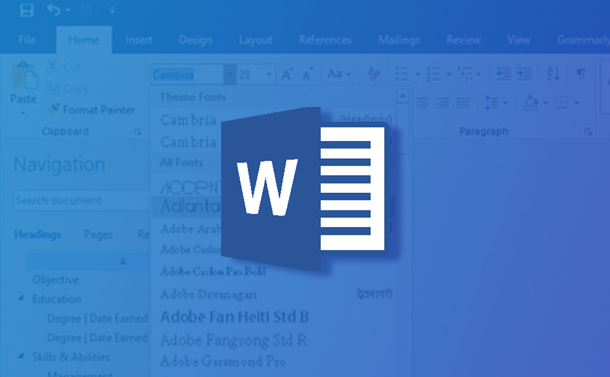Image resolution: width=610 pixels, height=377 pixels.
Task: Open the Change Case Aa dropdown
Action: pyautogui.click(x=339, y=74)
